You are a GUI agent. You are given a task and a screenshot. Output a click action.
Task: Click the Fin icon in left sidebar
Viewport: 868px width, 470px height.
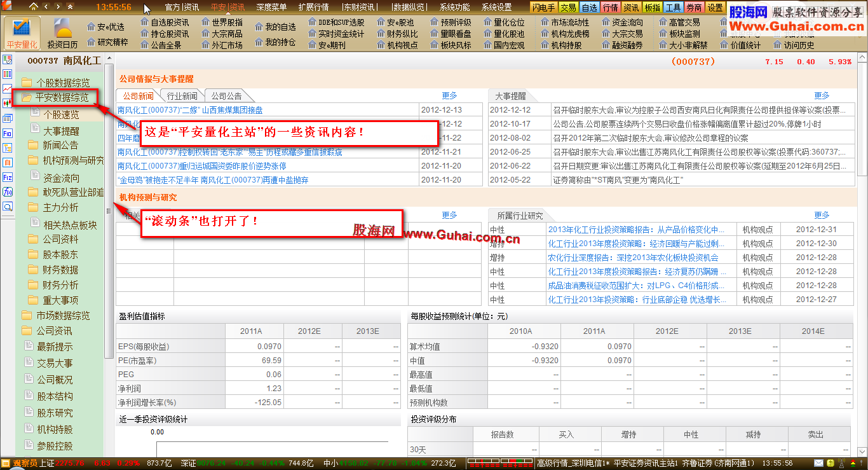click(x=8, y=133)
